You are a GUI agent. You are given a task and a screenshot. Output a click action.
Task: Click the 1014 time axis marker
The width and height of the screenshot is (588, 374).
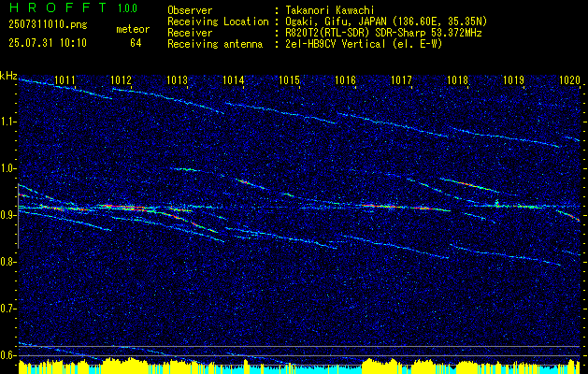pyautogui.click(x=234, y=79)
